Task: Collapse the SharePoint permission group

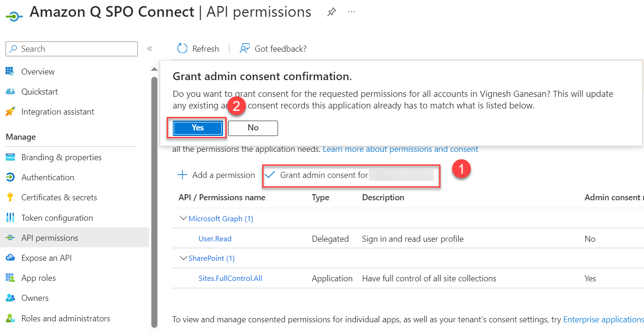Action: click(183, 258)
